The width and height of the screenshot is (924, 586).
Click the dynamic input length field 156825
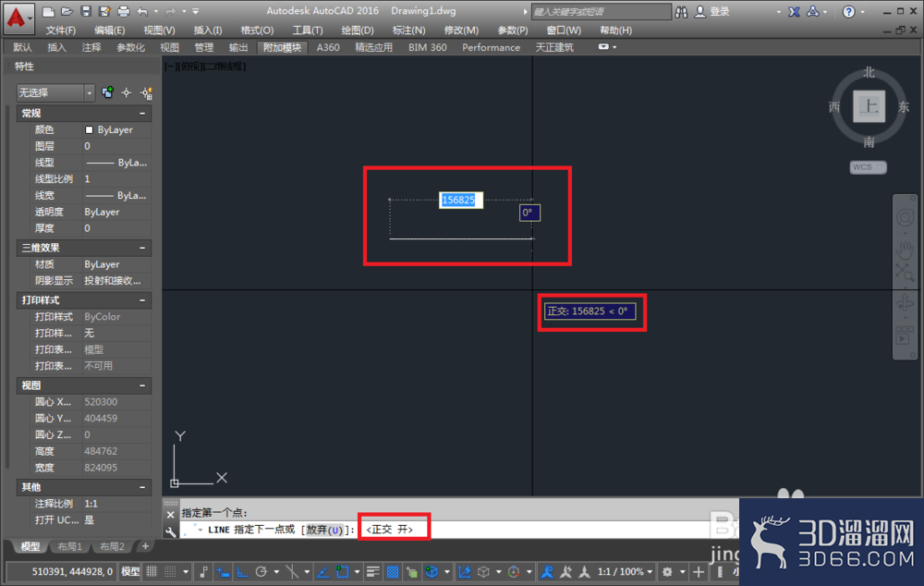461,200
